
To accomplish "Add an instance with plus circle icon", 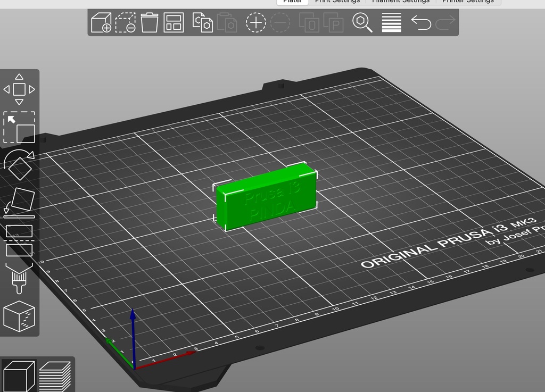I will point(256,22).
